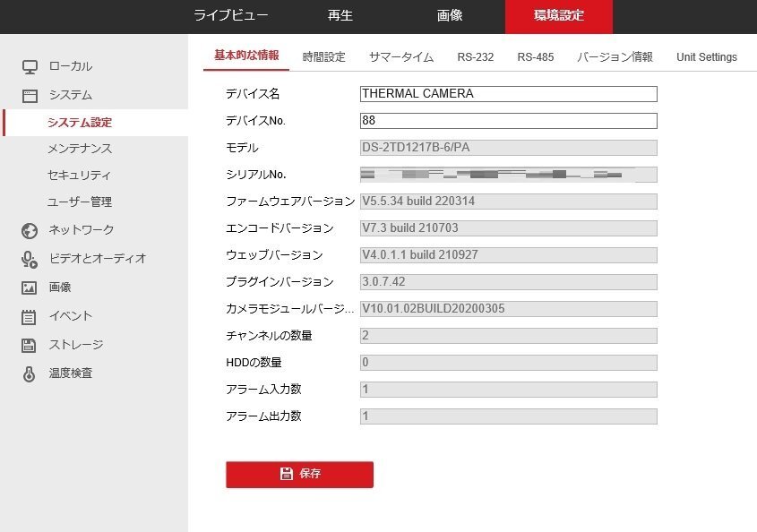Click inside the デバイスNo. input field
The width and height of the screenshot is (757, 532).
pos(507,120)
